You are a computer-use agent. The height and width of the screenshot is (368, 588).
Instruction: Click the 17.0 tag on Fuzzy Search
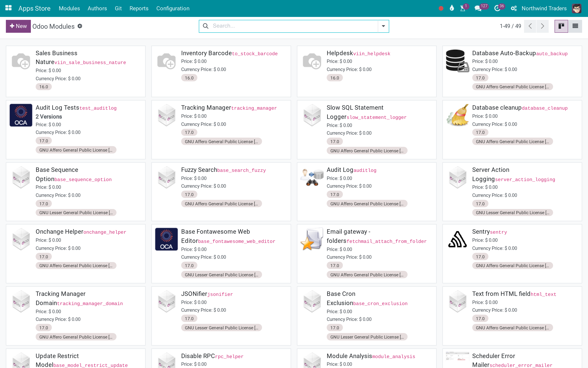(189, 194)
